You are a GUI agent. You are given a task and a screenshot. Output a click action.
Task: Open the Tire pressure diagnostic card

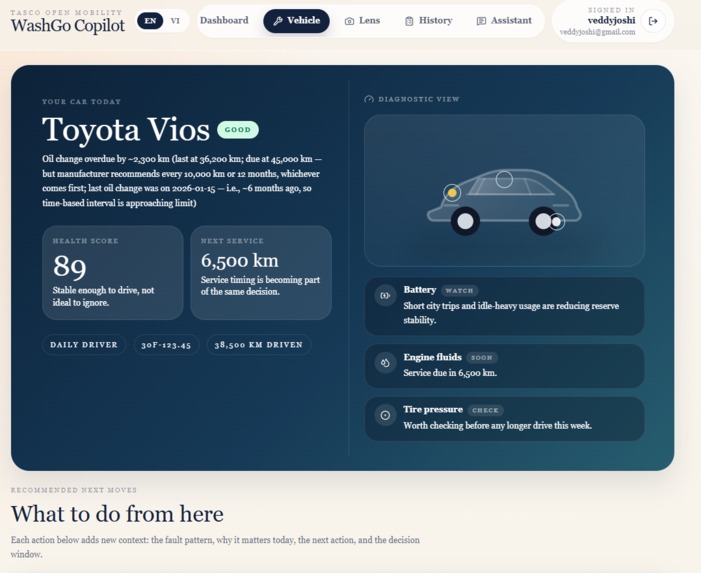point(504,419)
